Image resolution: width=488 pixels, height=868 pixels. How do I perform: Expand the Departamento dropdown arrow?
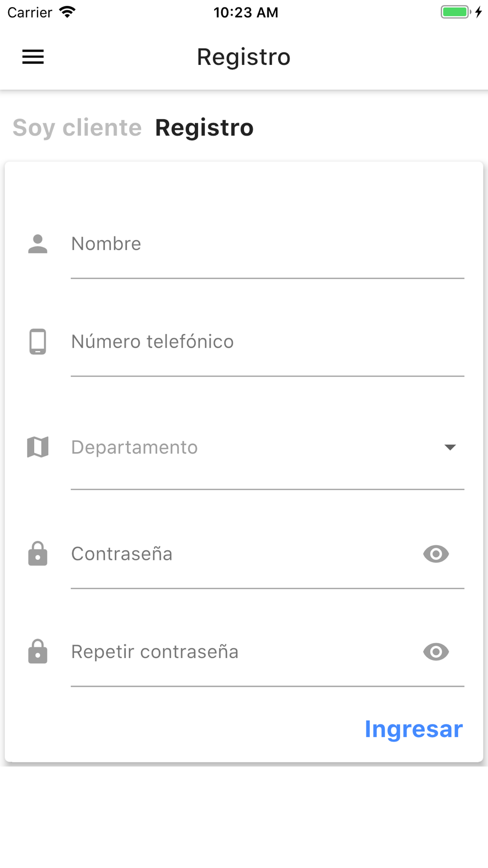coord(450,447)
